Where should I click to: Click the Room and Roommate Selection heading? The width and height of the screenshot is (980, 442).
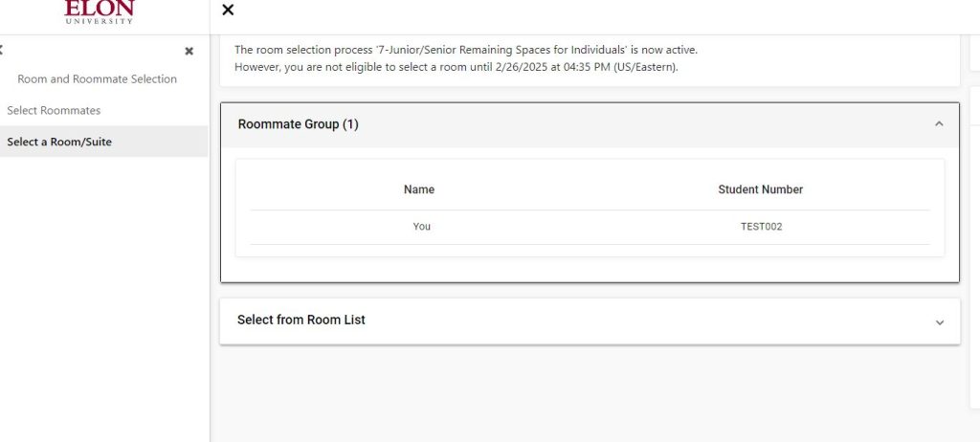coord(97,79)
